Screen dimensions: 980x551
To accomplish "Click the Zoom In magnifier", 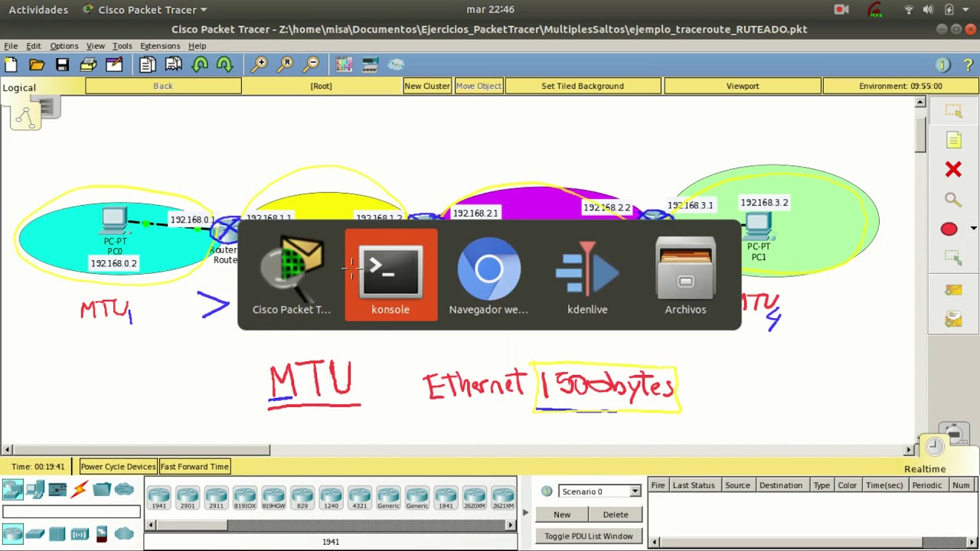I will pos(260,65).
